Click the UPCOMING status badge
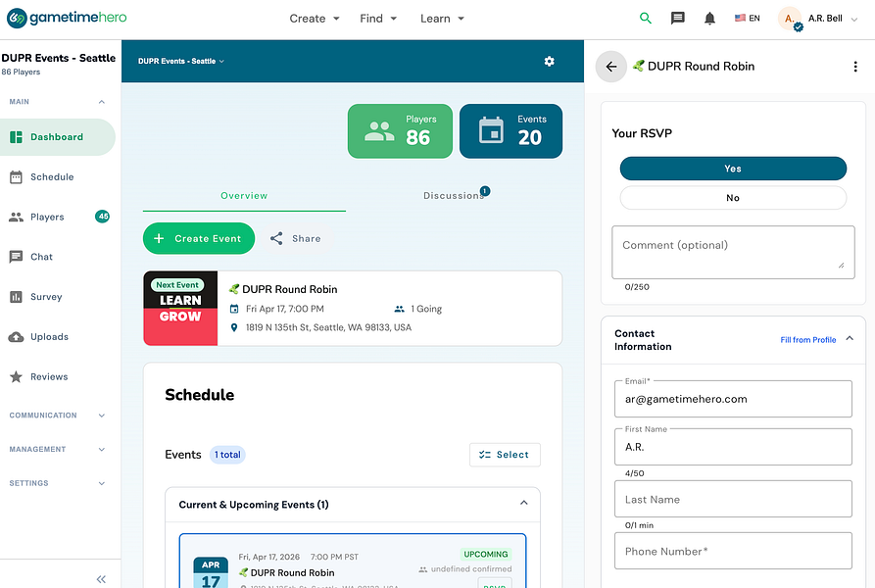Screen dimensions: 875x588 tap(485, 554)
